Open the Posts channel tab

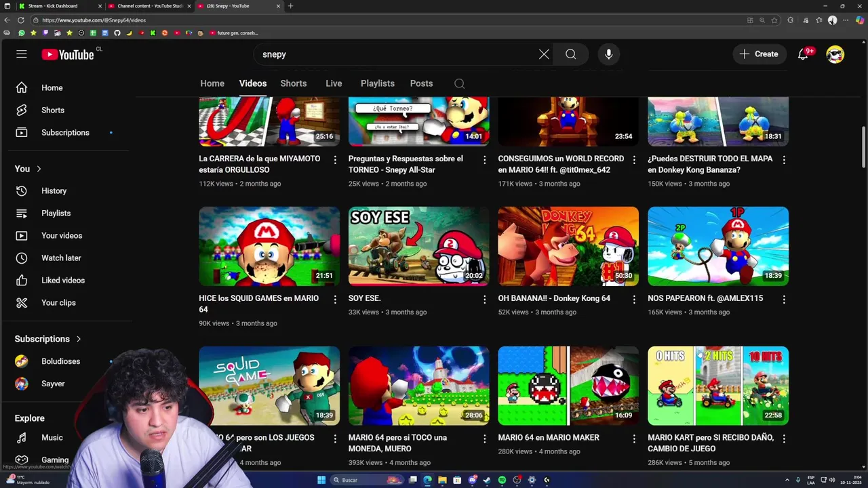pos(421,83)
